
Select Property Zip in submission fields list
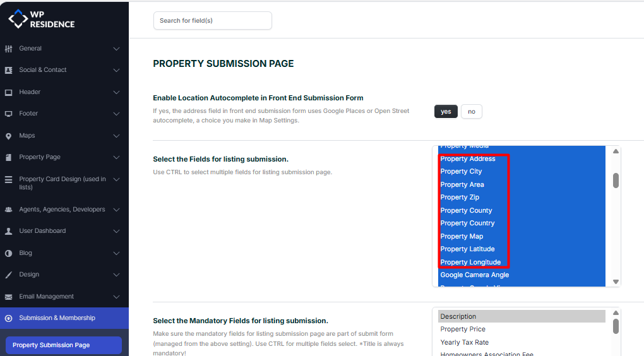point(460,198)
